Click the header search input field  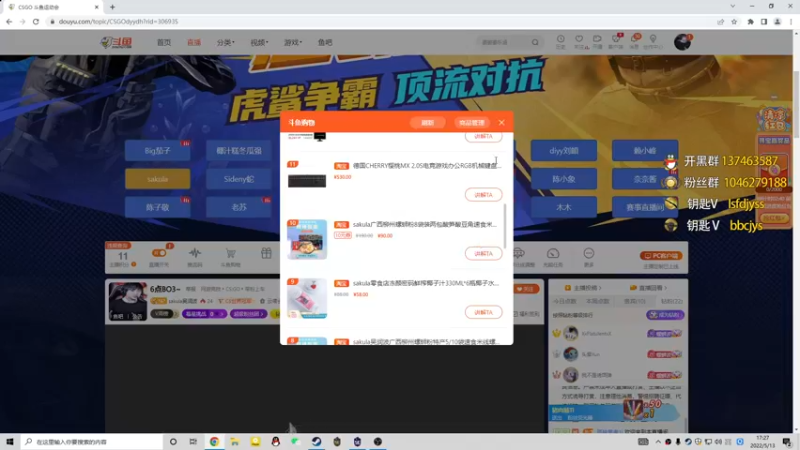tap(504, 42)
